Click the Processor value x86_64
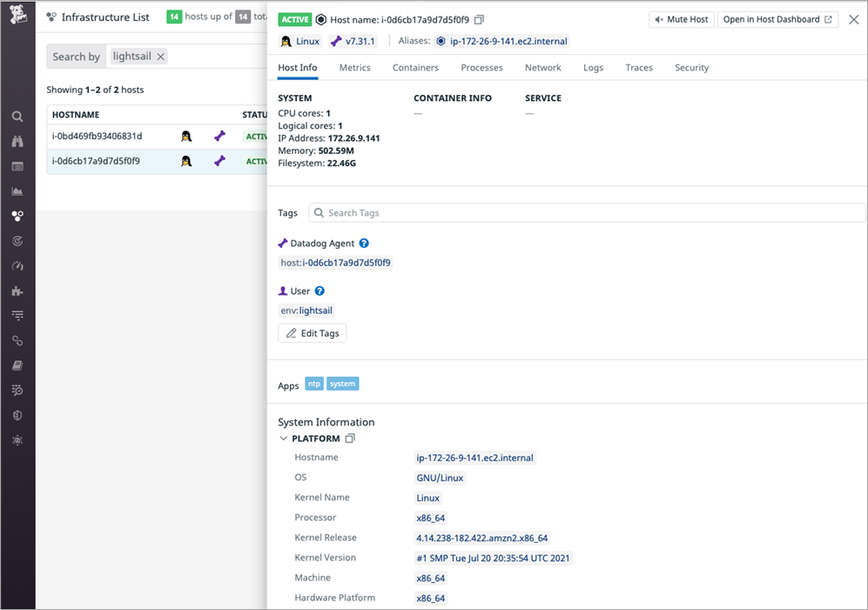Image resolution: width=868 pixels, height=610 pixels. tap(431, 518)
